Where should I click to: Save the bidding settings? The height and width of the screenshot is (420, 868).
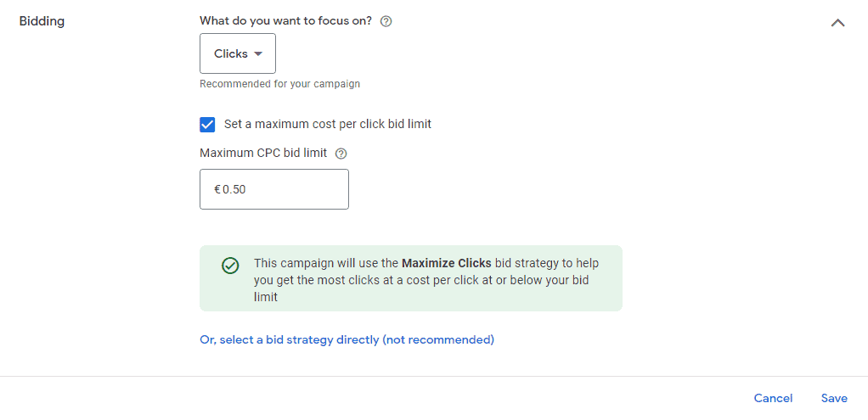834,399
